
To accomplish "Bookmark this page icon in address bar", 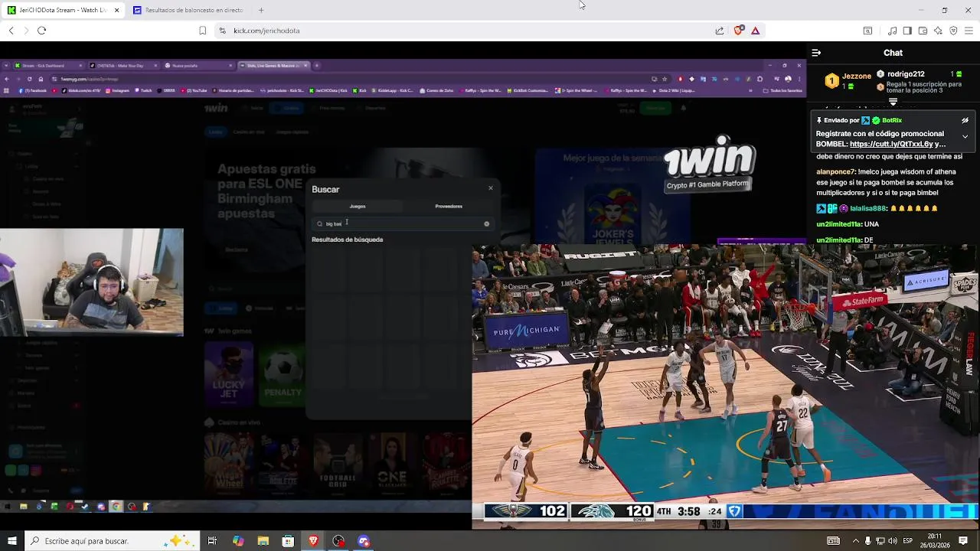I will (202, 31).
